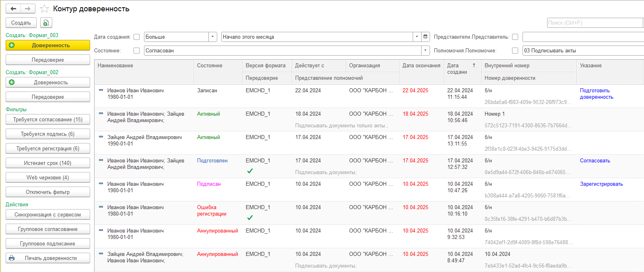This screenshot has height=272, width=644.
Task: Click 'Указание' column header
Action: coord(610,72)
